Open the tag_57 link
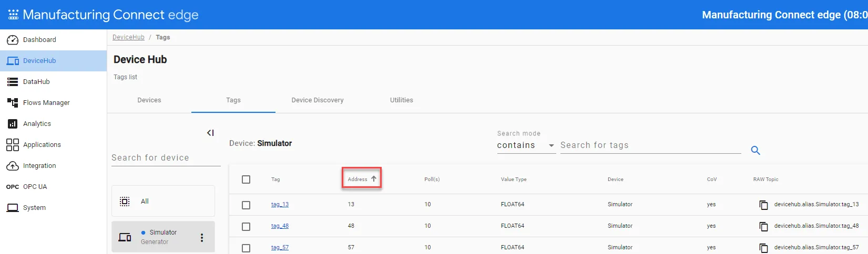The image size is (868, 254). [x=280, y=248]
